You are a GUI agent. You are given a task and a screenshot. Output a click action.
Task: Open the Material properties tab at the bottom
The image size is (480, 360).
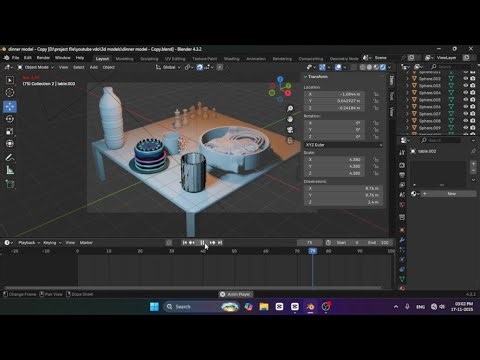point(402,288)
